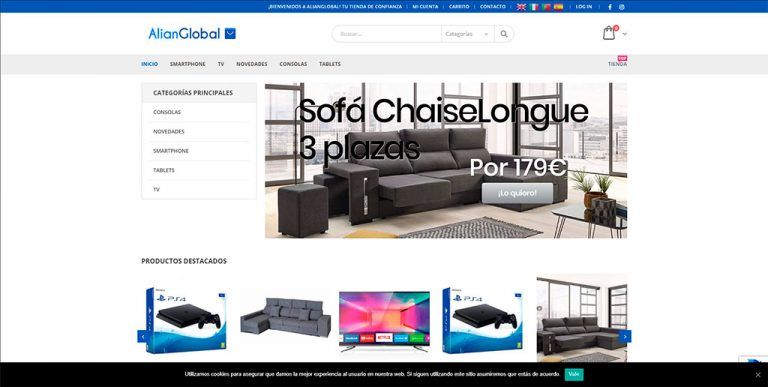Open the sofa in living room product
This screenshot has width=768, height=387.
point(582,319)
